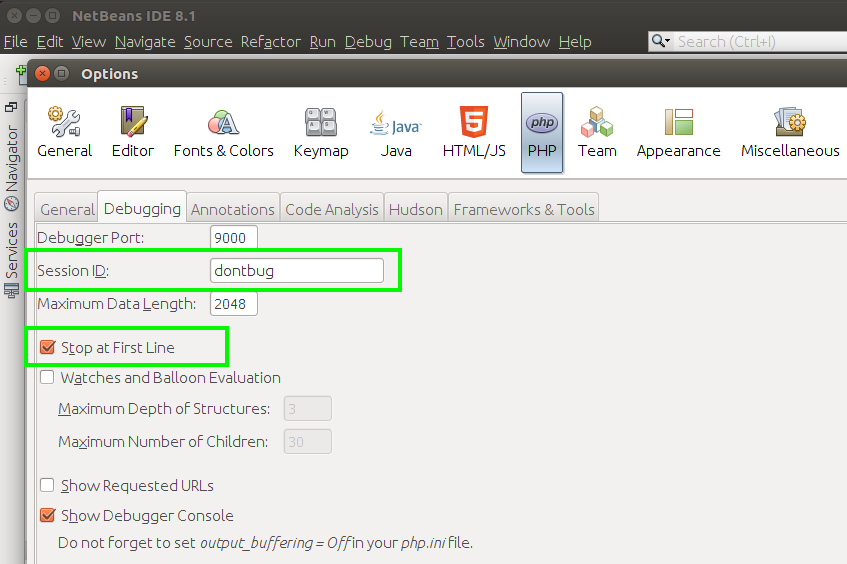This screenshot has width=847, height=564.
Task: Switch to the Code Analysis tab
Action: click(332, 209)
